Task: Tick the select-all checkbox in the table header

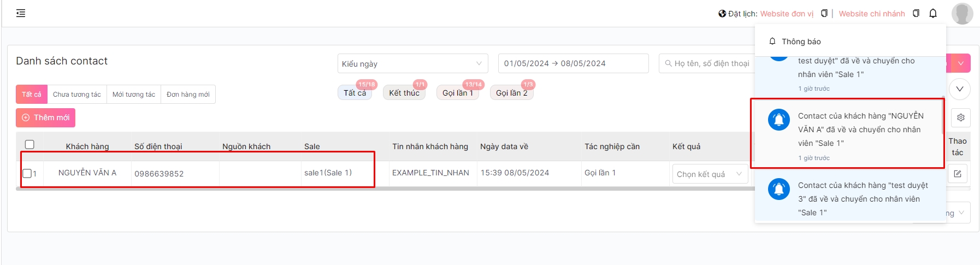Action: pyautogui.click(x=29, y=145)
